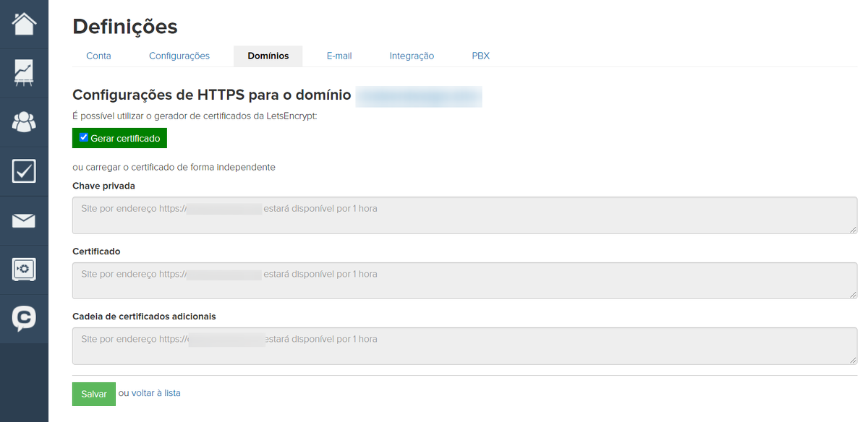Uncheck the Gerar certificado checkbox

click(84, 137)
